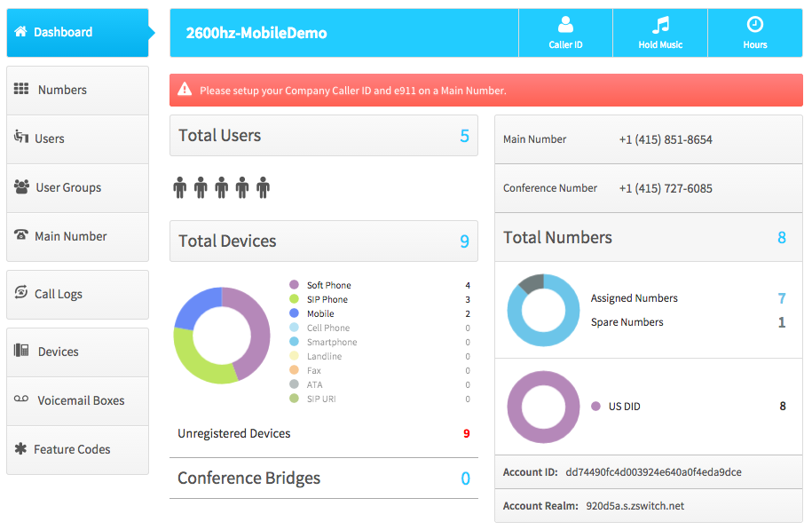This screenshot has height=530, width=812.
Task: Click the Total Devices panel header
Action: [x=324, y=241]
